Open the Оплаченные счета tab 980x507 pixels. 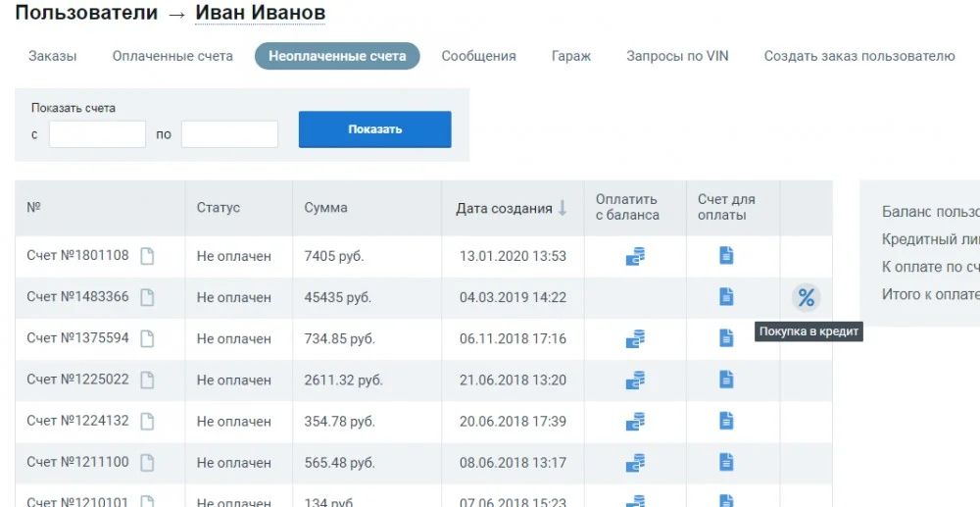172,56
